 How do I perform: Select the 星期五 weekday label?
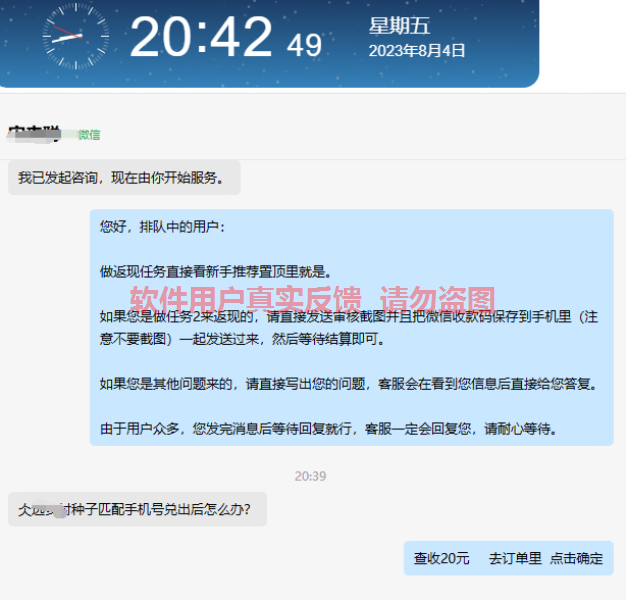pyautogui.click(x=399, y=26)
